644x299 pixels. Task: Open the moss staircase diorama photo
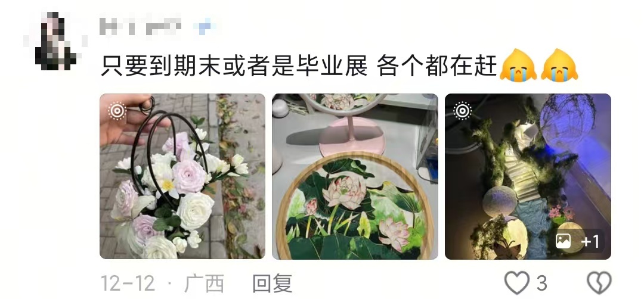(x=528, y=176)
